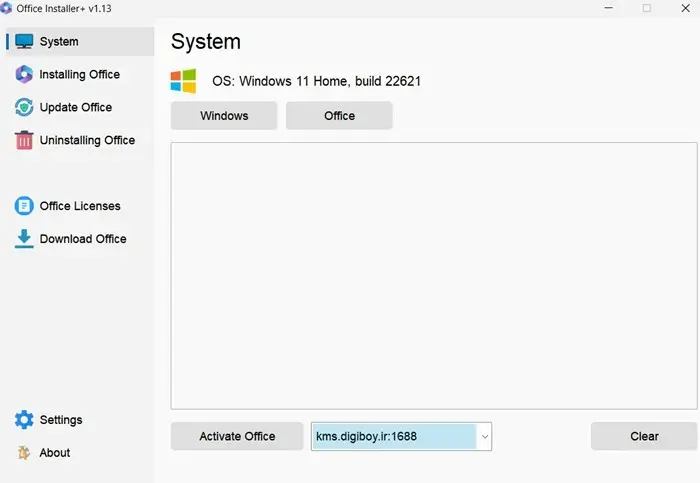Click the System page heading

[x=206, y=42]
